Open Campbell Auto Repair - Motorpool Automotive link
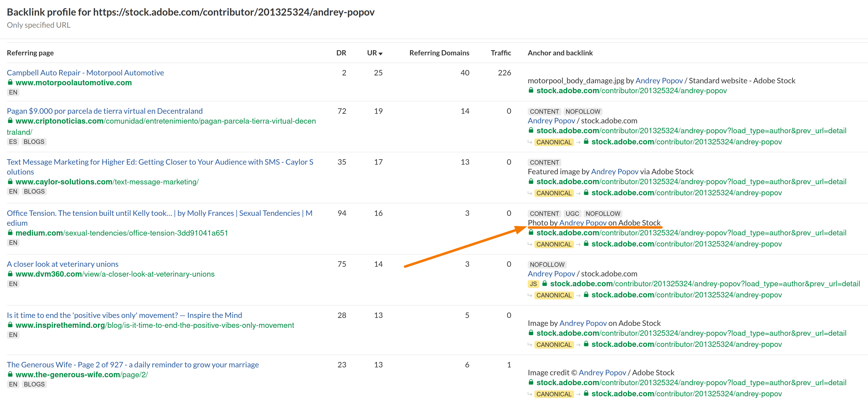Viewport: 868px width, 402px height. click(x=85, y=72)
